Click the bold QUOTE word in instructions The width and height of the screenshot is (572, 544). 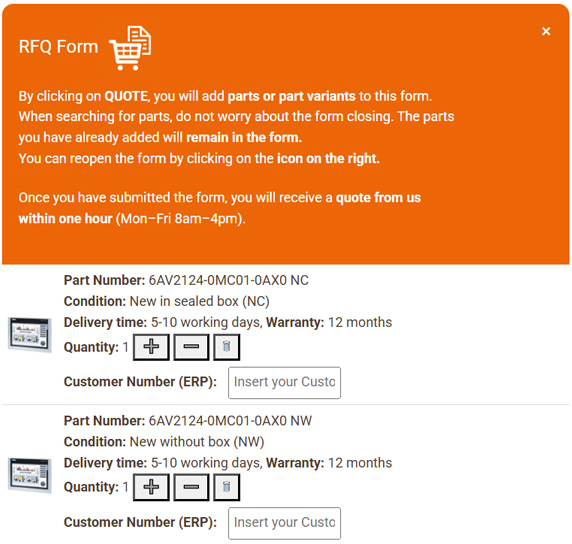(126, 96)
